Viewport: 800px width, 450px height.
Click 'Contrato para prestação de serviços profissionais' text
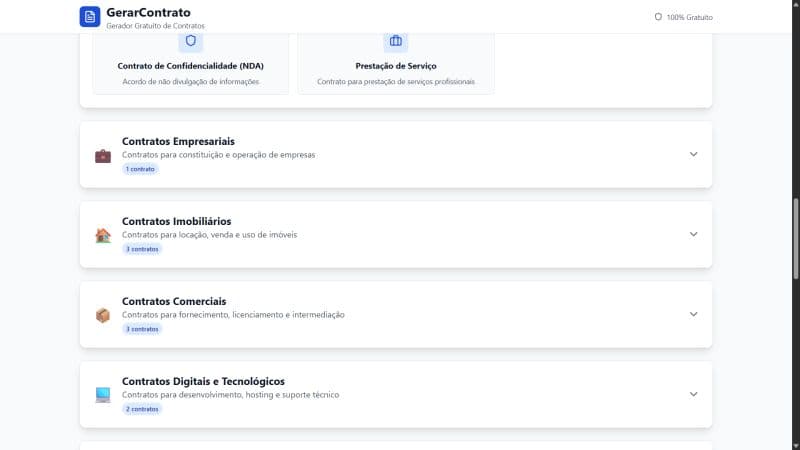tap(396, 82)
